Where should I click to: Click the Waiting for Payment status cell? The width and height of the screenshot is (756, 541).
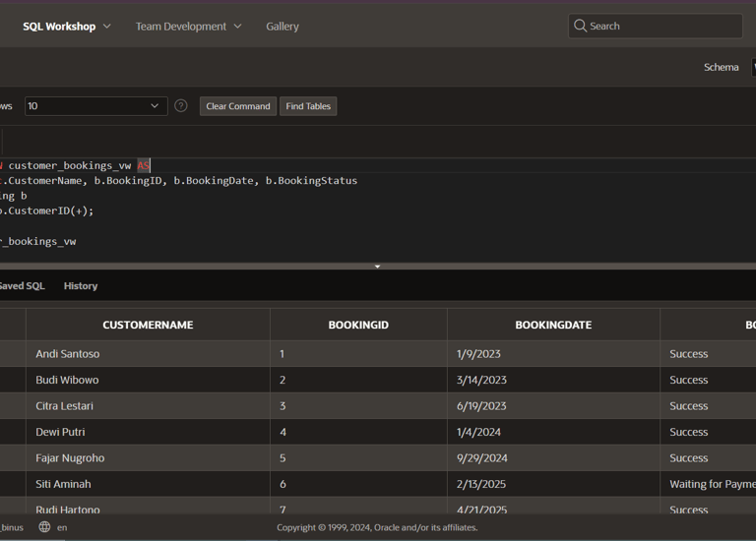(x=709, y=484)
